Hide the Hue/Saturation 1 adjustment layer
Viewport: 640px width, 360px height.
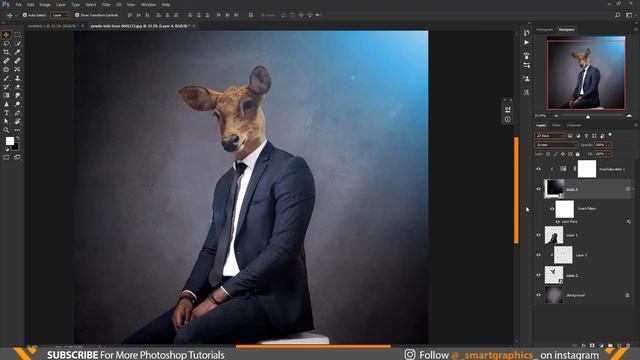538,169
